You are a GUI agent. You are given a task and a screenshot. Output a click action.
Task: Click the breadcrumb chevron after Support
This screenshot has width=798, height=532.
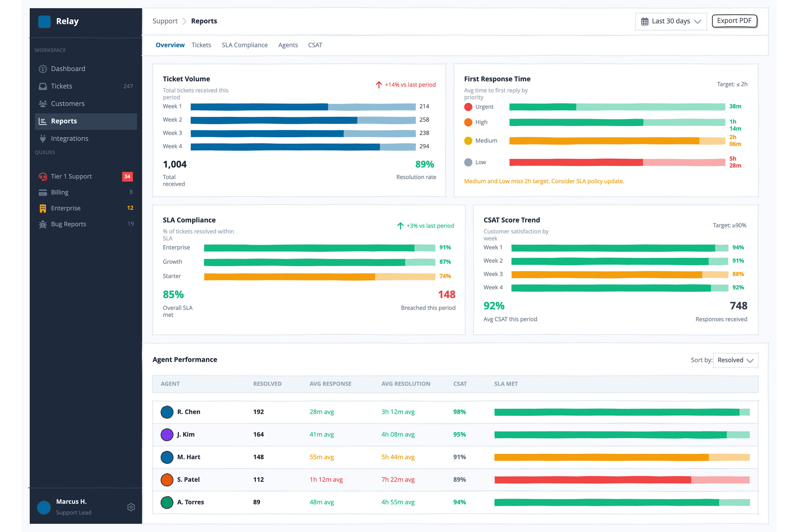click(184, 21)
